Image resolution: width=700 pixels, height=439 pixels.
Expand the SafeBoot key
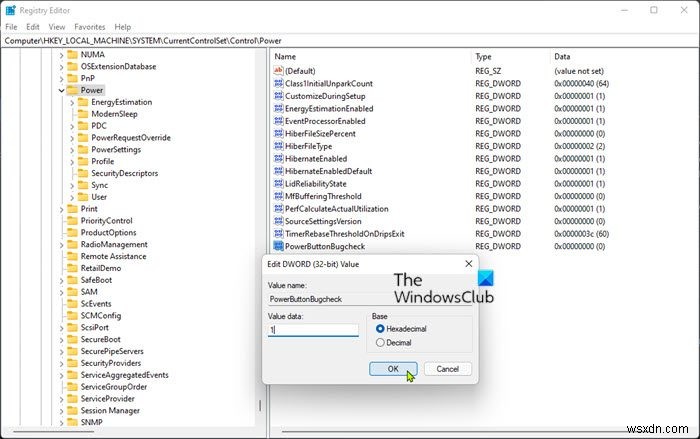[61, 280]
